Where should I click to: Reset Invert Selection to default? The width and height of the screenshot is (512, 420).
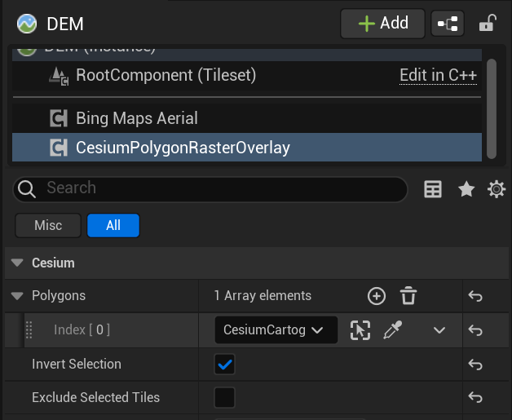[475, 365]
